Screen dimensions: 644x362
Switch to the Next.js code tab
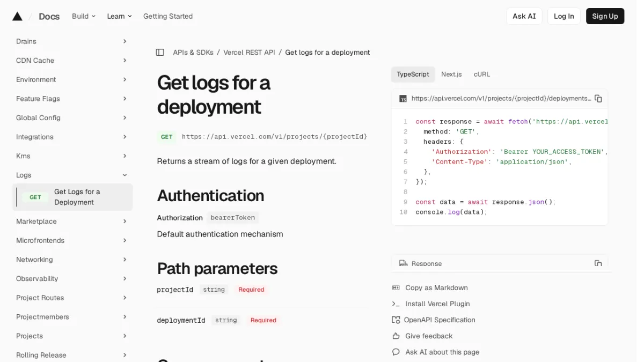click(451, 75)
